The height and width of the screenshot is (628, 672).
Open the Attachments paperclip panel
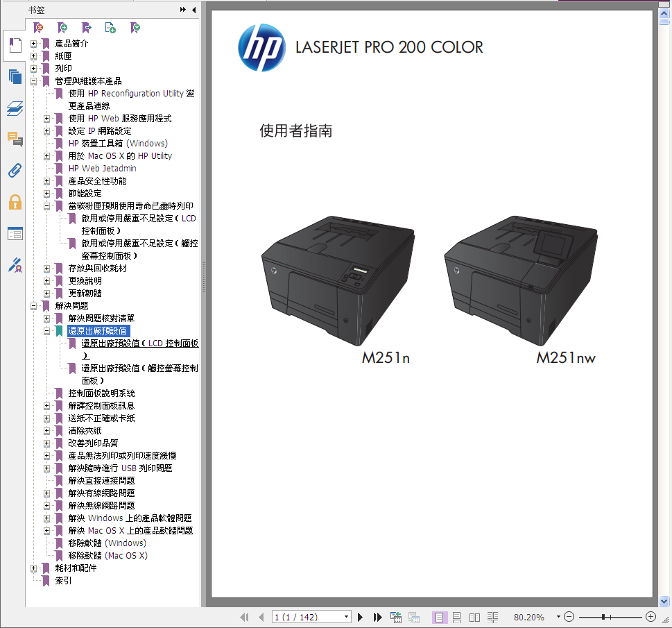[x=15, y=171]
